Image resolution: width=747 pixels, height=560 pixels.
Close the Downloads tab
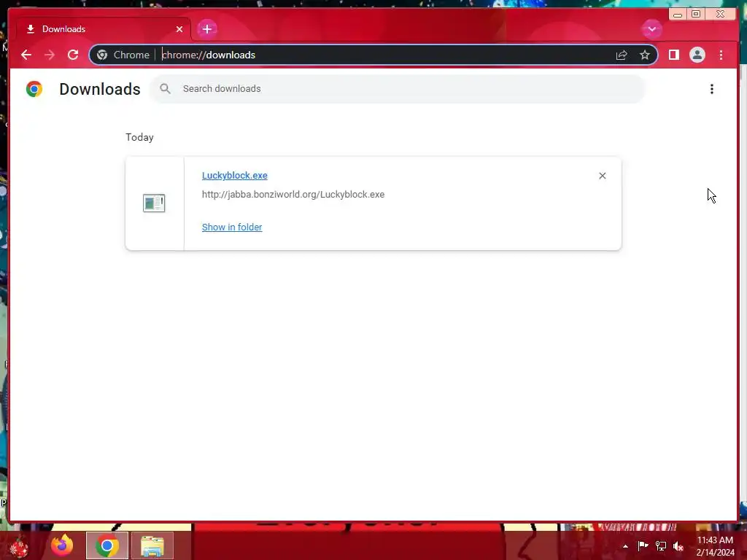point(179,29)
